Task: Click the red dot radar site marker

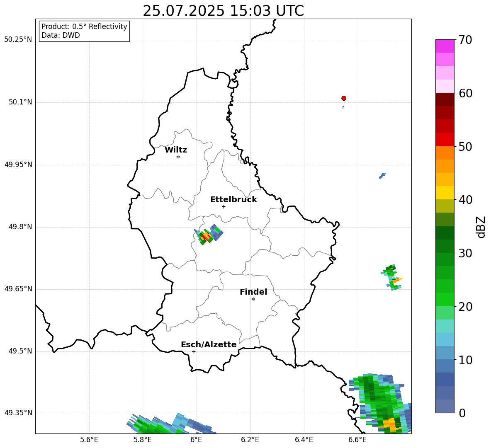Action: click(344, 98)
